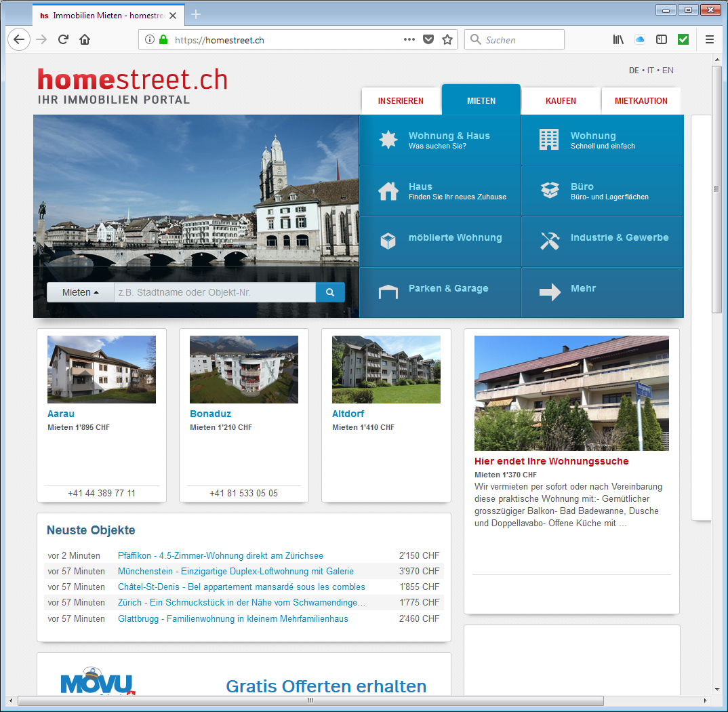Click the Büro open box icon
The image size is (728, 712).
[x=550, y=191]
